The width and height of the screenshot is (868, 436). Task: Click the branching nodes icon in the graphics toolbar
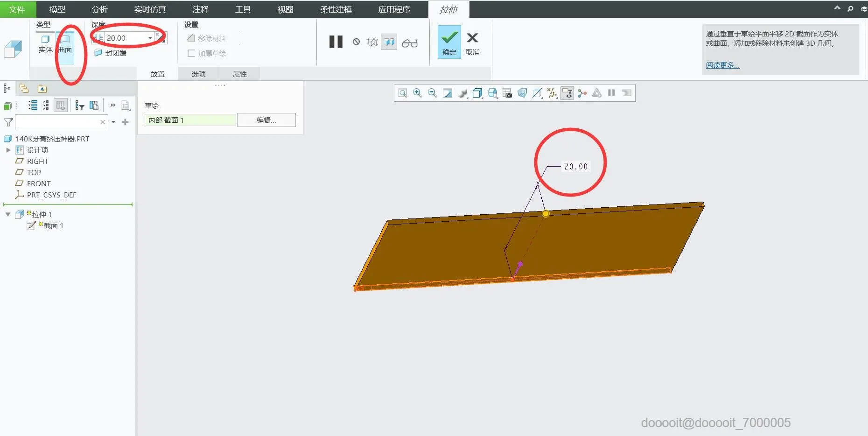(582, 93)
